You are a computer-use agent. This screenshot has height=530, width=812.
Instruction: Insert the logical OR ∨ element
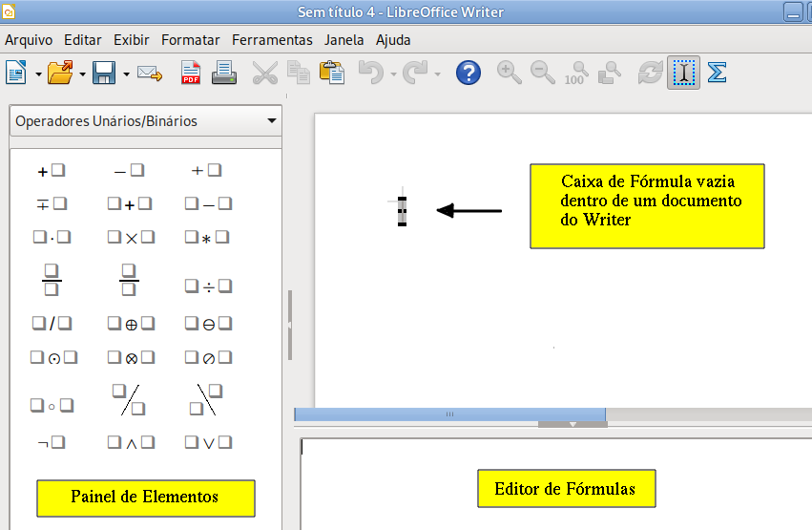pos(208,442)
